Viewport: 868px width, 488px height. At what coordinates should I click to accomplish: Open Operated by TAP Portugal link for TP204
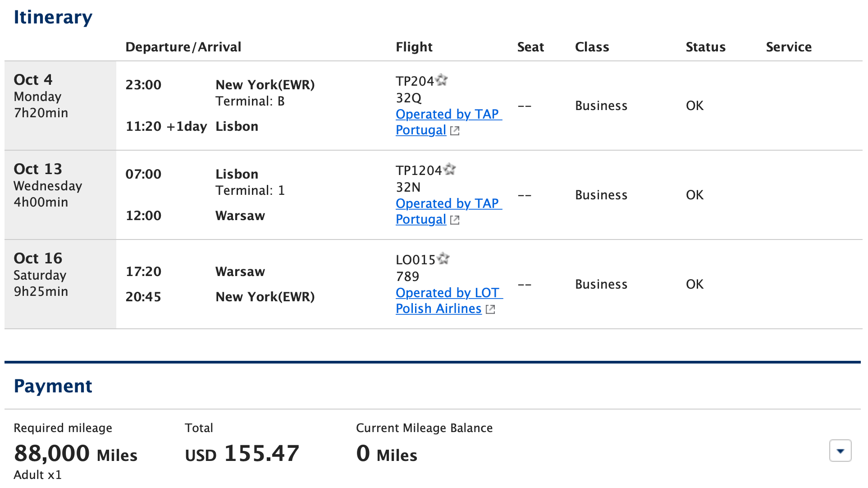(448, 122)
